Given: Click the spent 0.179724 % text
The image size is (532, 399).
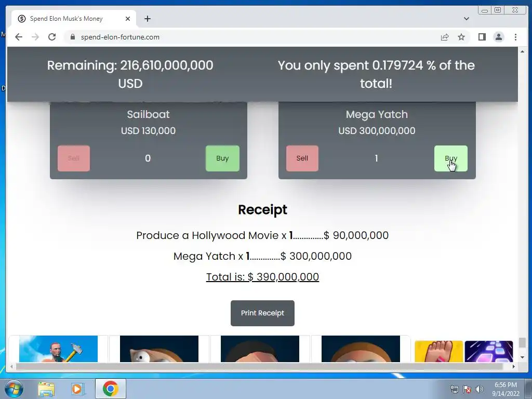Looking at the screenshot, I should 376,74.
